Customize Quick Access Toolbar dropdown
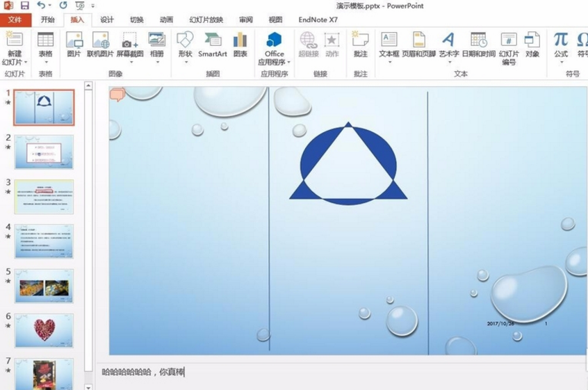 (93, 6)
